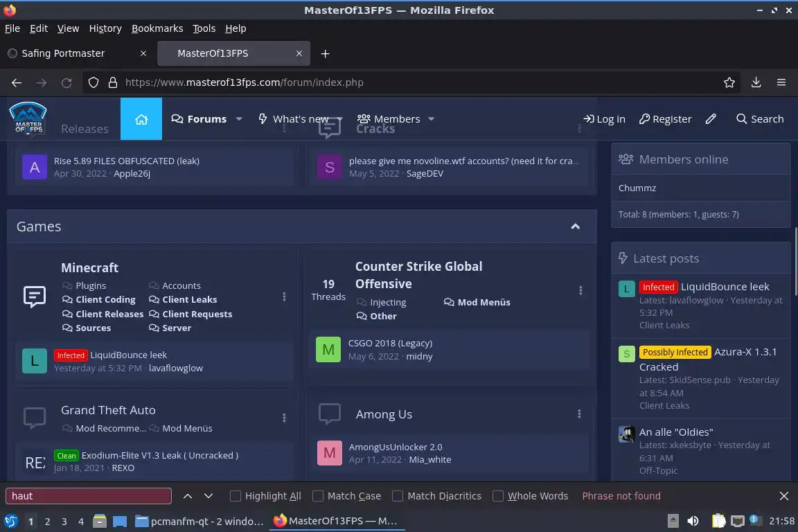798x532 pixels.
Task: Open Minecraft forum options kebab menu
Action: click(284, 296)
